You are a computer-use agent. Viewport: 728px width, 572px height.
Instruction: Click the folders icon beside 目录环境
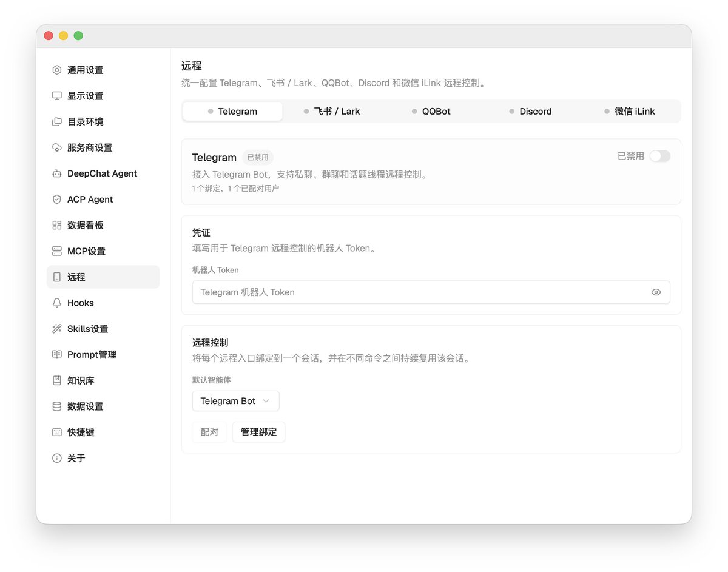coord(57,121)
